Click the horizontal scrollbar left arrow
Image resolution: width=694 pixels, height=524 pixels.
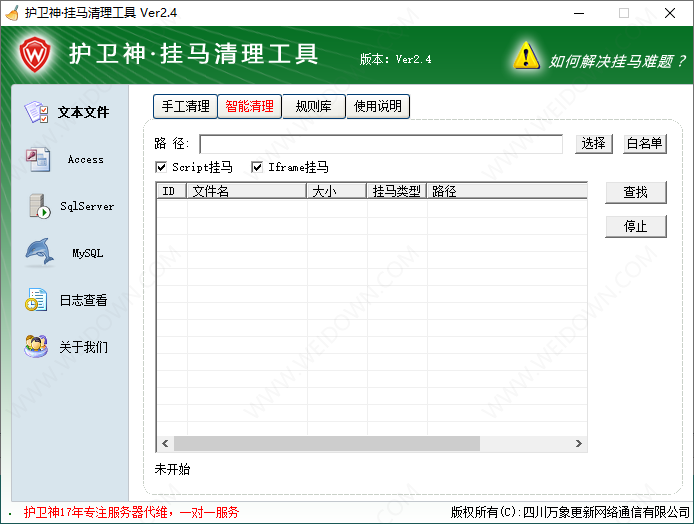[166, 443]
